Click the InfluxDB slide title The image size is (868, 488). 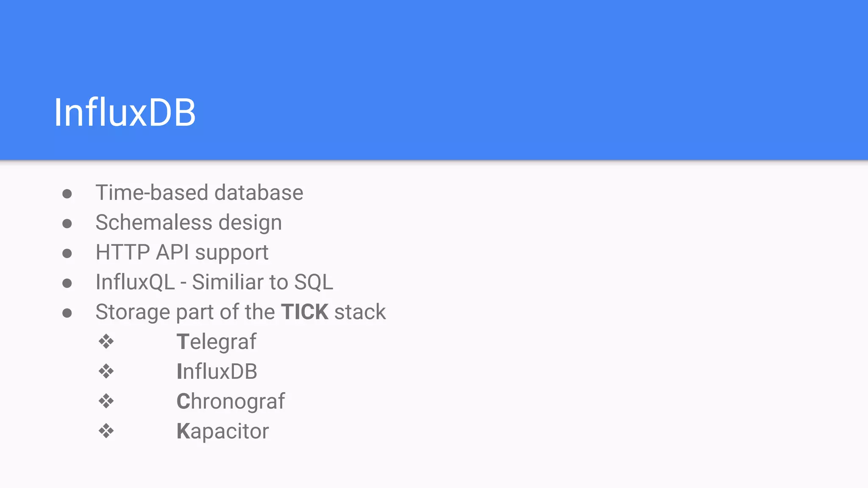125,113
